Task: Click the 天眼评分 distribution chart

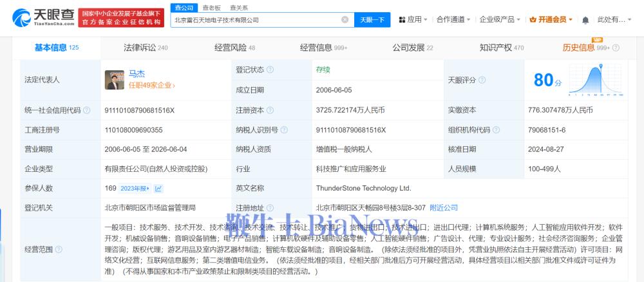Action: pos(596,80)
